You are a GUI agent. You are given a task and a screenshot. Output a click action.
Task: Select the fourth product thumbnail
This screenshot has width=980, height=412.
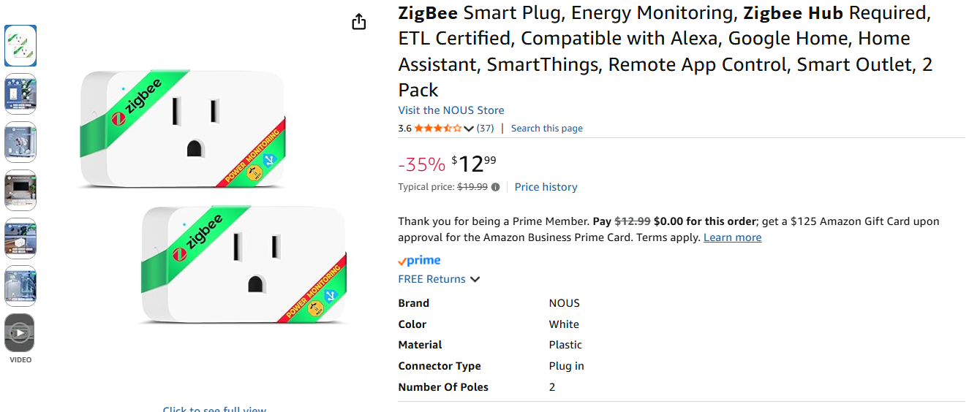pyautogui.click(x=20, y=190)
